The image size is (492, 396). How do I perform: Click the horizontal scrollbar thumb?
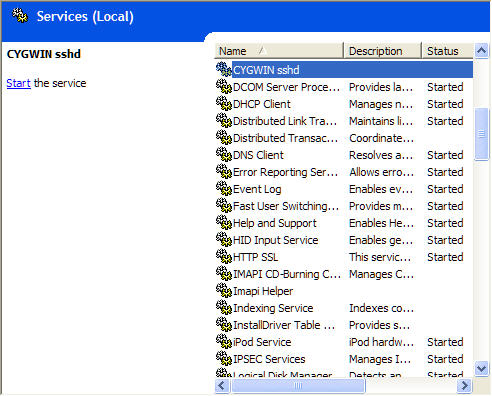[x=298, y=386]
